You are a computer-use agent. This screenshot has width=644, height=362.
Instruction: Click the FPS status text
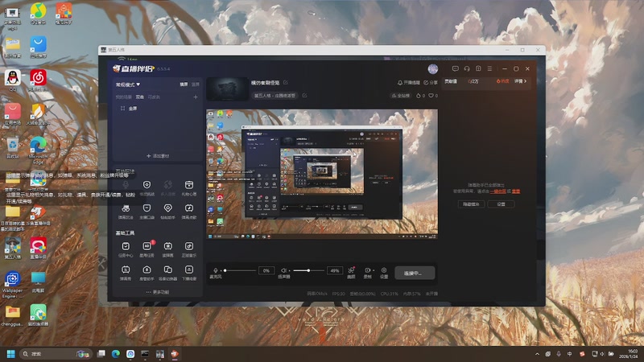(x=338, y=294)
